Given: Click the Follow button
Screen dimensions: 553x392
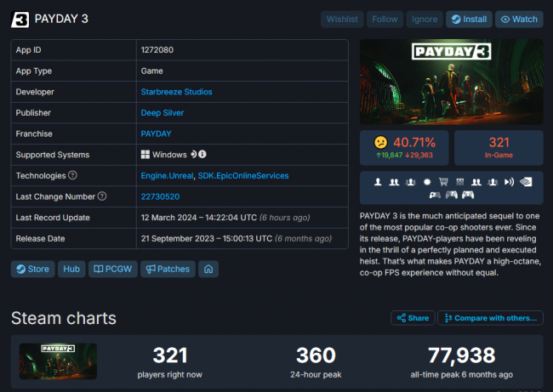Looking at the screenshot, I should 385,20.
